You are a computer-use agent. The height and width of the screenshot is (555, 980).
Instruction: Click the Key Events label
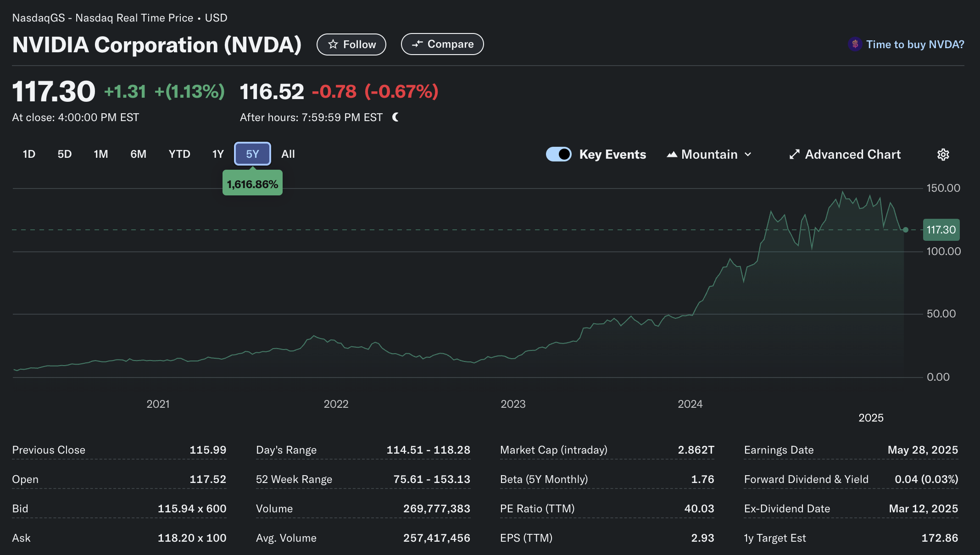click(612, 155)
